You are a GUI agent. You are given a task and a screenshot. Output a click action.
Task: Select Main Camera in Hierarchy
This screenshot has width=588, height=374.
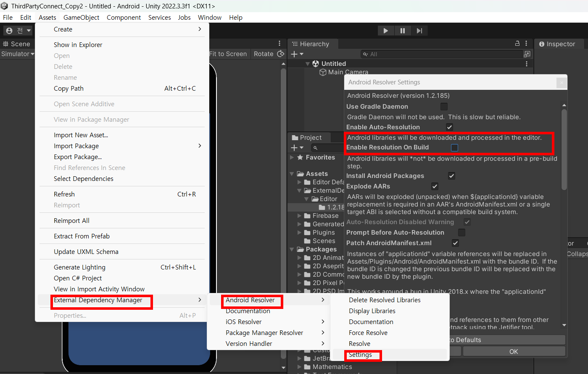(x=348, y=72)
